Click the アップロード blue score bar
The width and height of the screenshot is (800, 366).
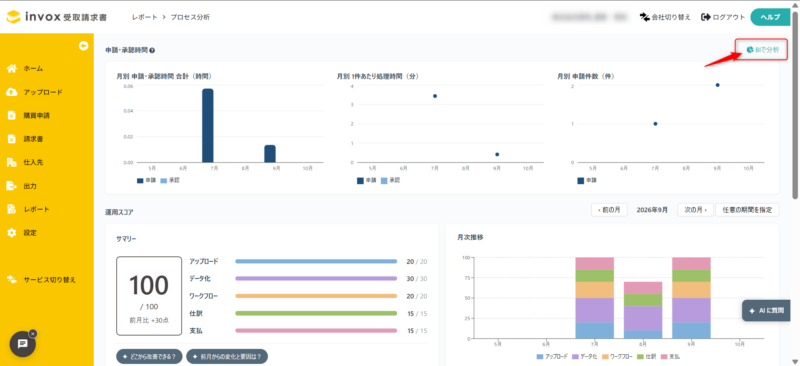tap(316, 261)
